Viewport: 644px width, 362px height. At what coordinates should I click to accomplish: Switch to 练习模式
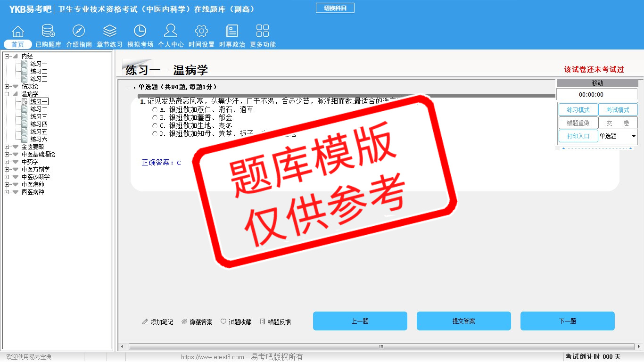point(578,110)
